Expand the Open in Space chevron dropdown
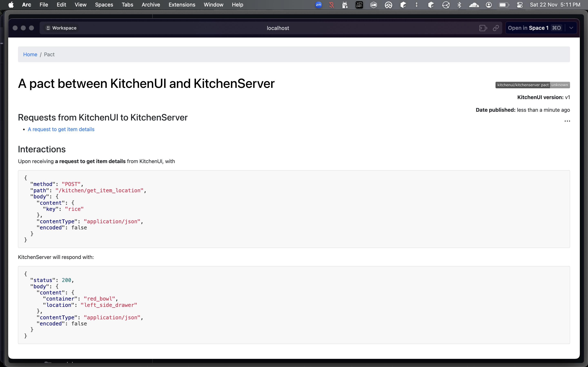Image resolution: width=588 pixels, height=367 pixels. coord(571,28)
